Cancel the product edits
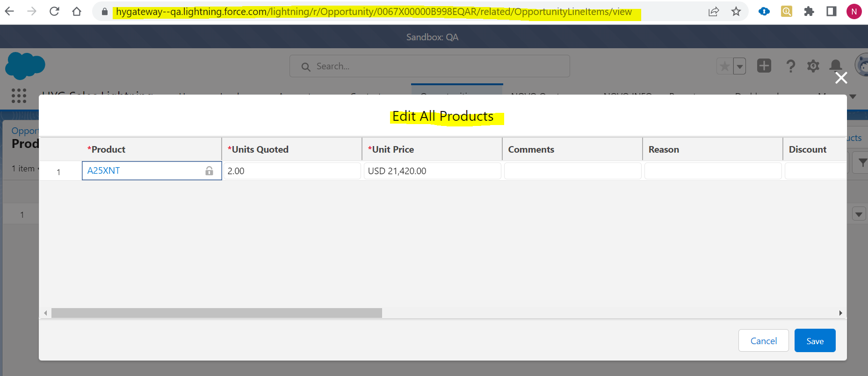This screenshot has width=868, height=376. coord(763,341)
